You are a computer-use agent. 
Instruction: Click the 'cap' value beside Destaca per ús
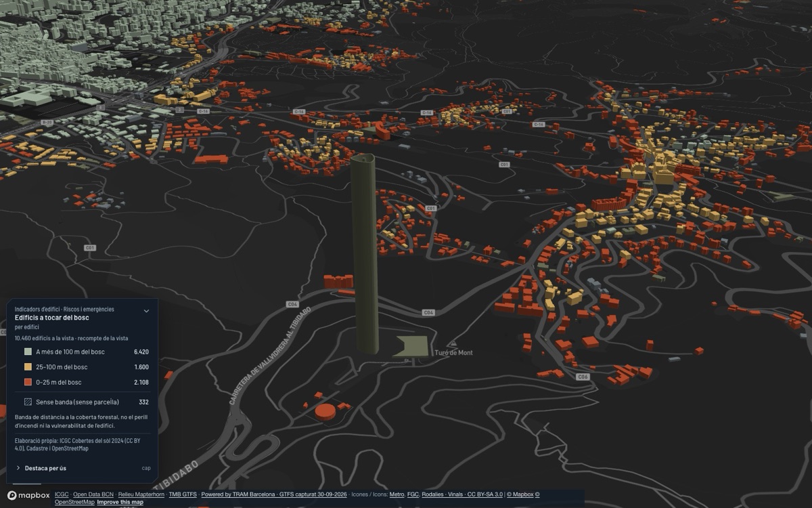(x=146, y=468)
